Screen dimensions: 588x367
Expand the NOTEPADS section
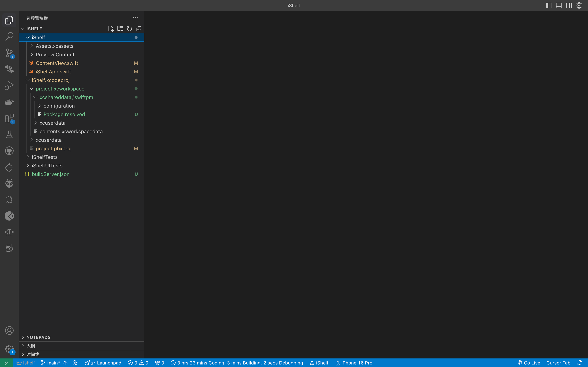(x=38, y=337)
